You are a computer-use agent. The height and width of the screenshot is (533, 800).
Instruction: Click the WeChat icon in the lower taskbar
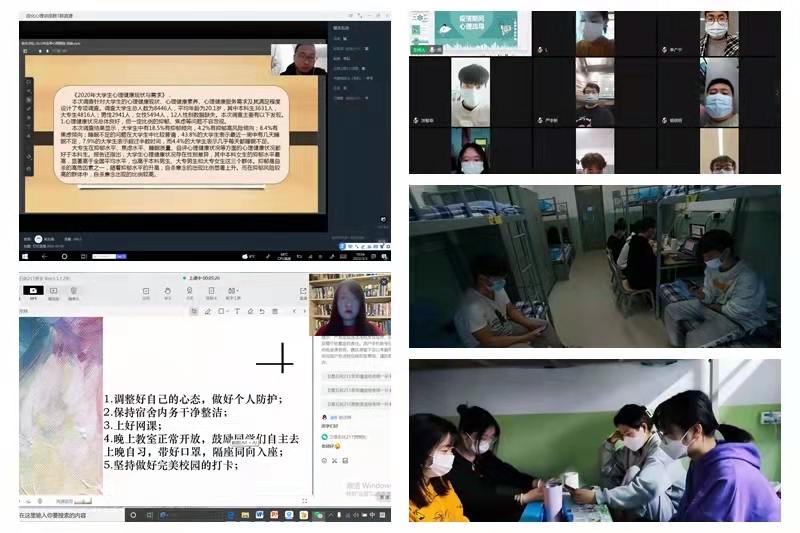coord(318,515)
